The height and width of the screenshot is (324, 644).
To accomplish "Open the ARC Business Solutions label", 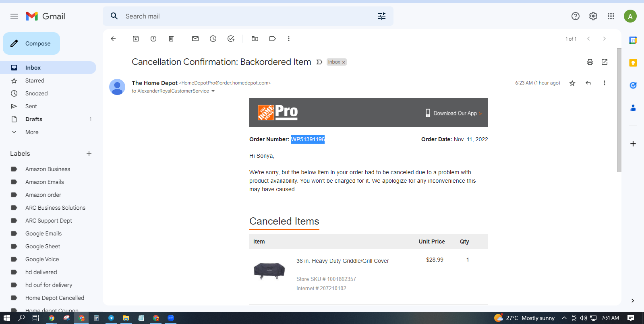I will point(48,208).
